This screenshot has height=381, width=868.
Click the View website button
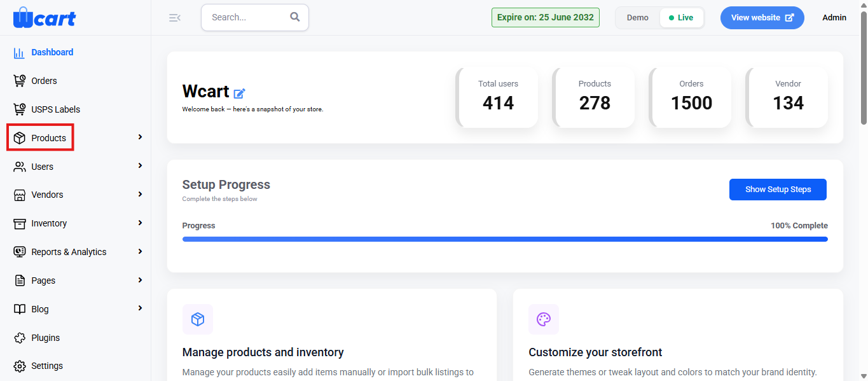tap(762, 18)
